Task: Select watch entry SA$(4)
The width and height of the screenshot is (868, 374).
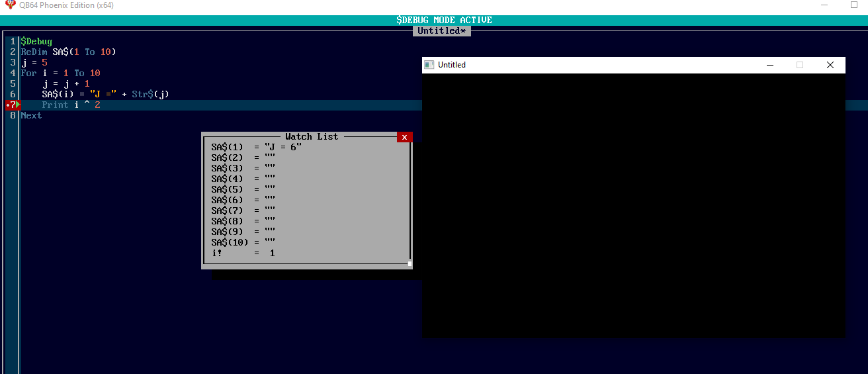Action: point(243,179)
